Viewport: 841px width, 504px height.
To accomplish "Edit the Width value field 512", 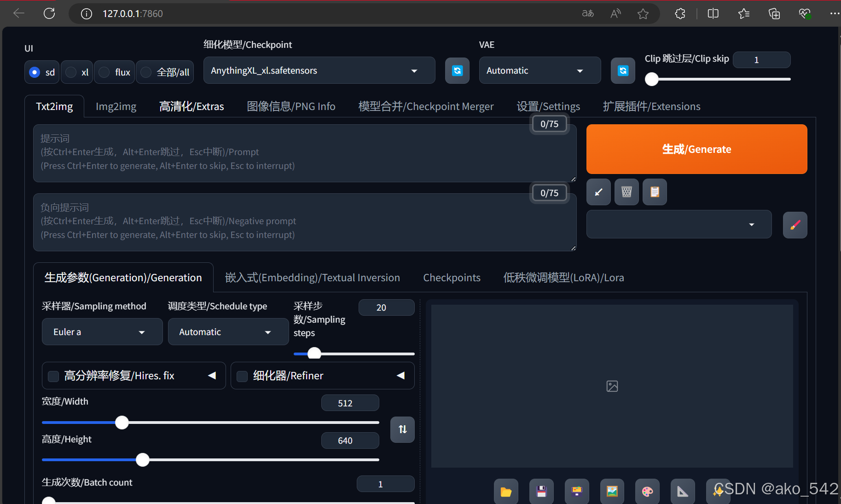I will 350,403.
